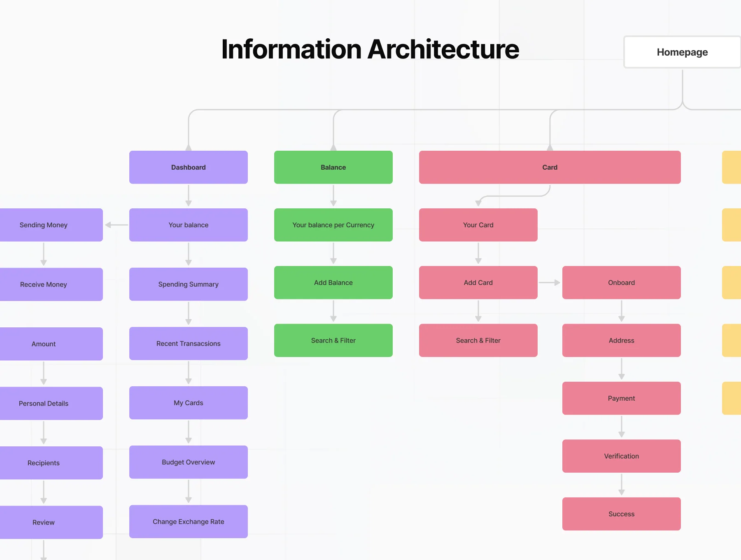Click the wide Card header box
Image resolution: width=741 pixels, height=560 pixels.
550,167
